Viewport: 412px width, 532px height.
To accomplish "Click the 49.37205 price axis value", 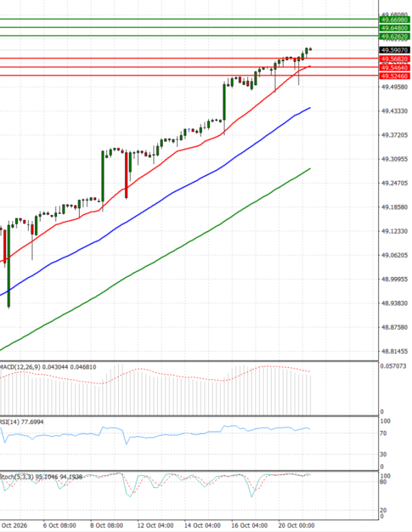I will click(394, 135).
